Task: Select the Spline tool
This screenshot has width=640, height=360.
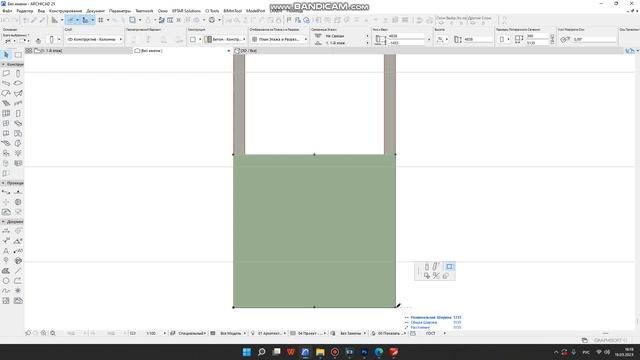Action: click(x=6, y=291)
